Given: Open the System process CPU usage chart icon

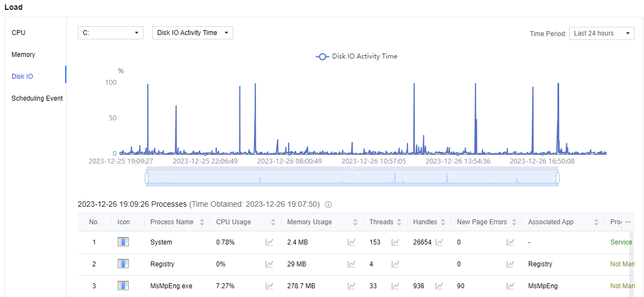Looking at the screenshot, I should click(x=269, y=242).
